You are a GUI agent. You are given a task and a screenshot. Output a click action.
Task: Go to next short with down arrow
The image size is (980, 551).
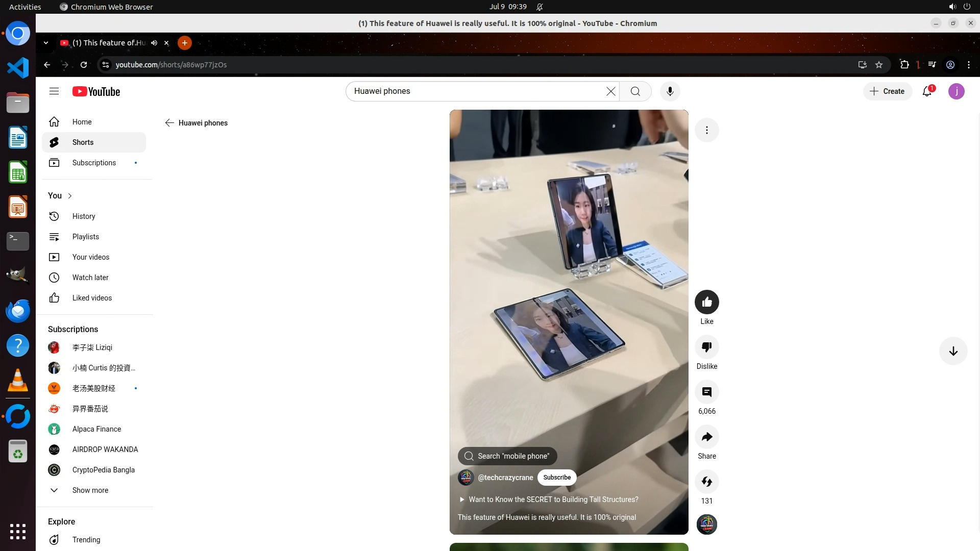point(953,351)
